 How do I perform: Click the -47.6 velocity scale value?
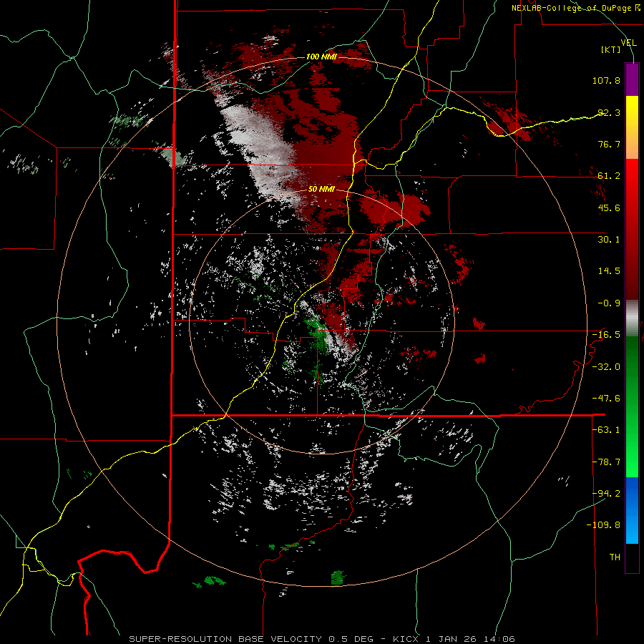tap(606, 399)
